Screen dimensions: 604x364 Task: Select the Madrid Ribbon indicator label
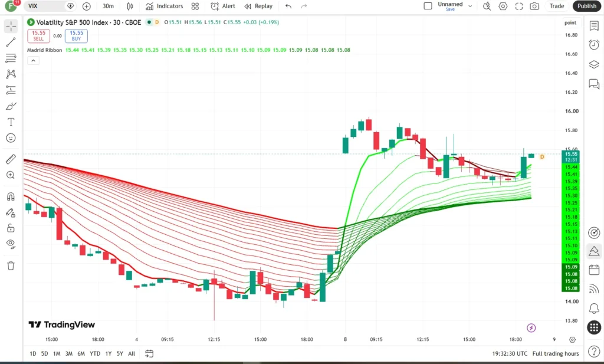(44, 50)
